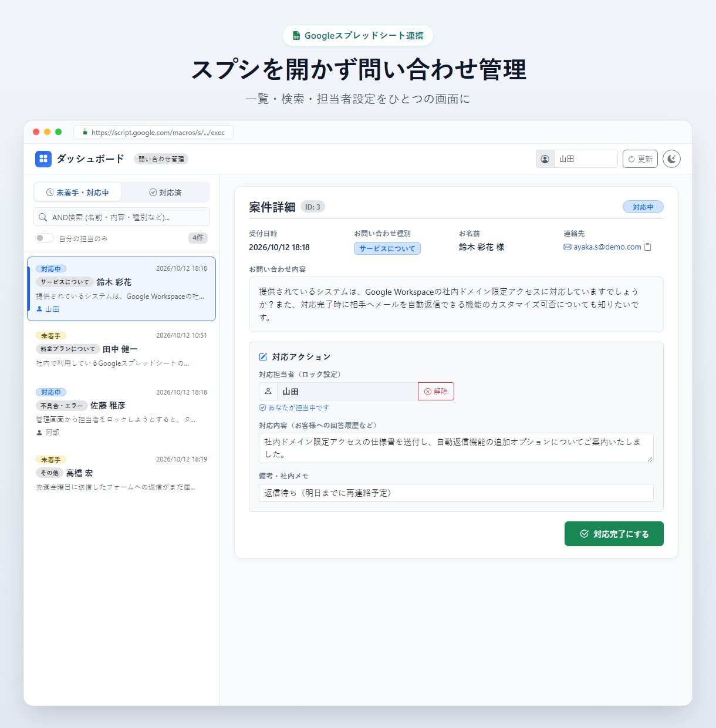Click the name 鈴木 彩花 様 in detail

(x=481, y=247)
